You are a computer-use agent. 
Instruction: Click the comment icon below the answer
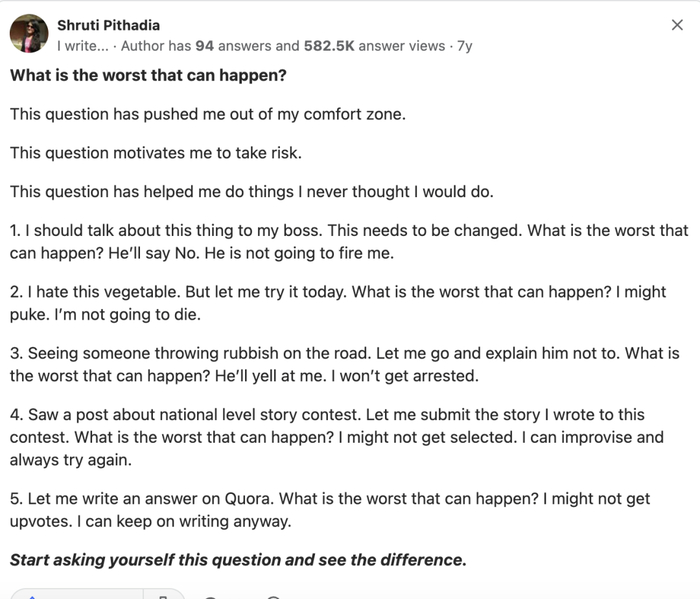pos(210,596)
